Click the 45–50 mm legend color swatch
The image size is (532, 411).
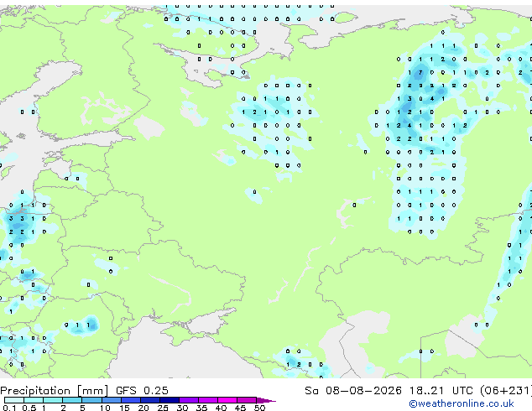247,400
